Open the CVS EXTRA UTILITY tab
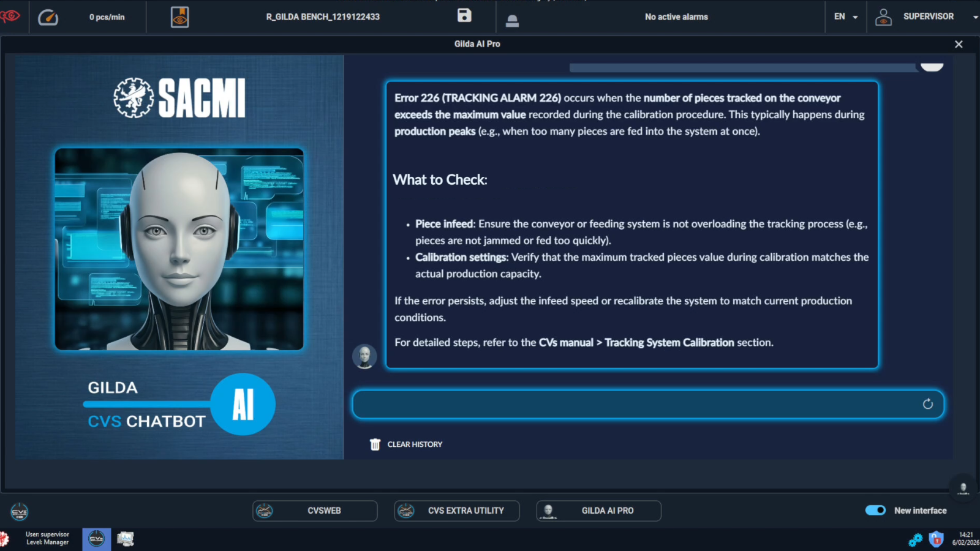This screenshot has width=980, height=551. click(x=457, y=511)
